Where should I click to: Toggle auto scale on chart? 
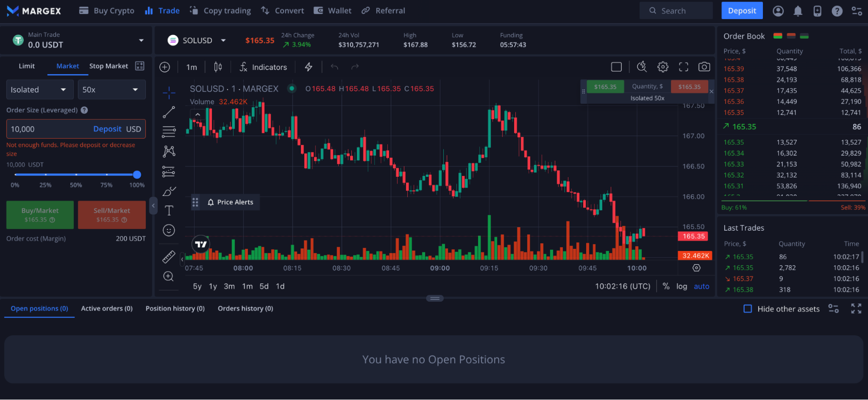point(702,286)
